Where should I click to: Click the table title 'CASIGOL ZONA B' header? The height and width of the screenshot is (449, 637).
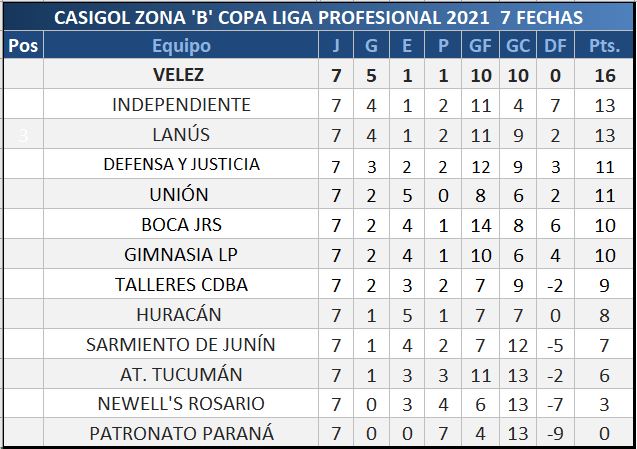(318, 18)
